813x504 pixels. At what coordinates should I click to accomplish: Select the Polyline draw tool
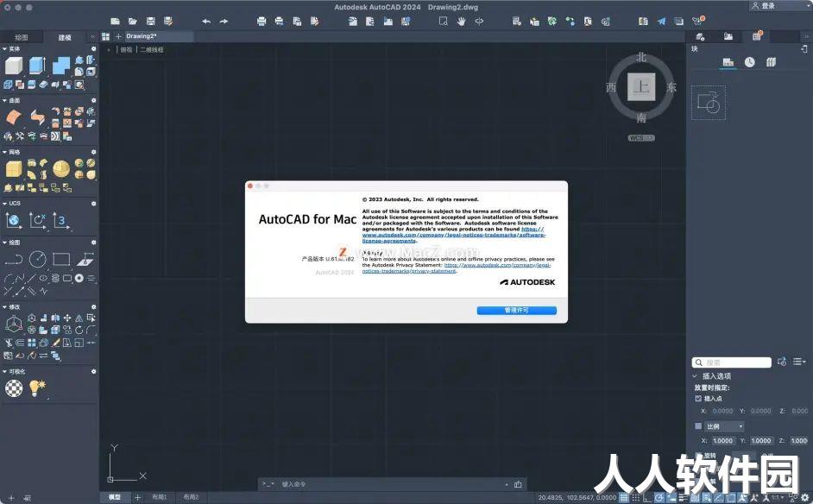click(x=14, y=259)
